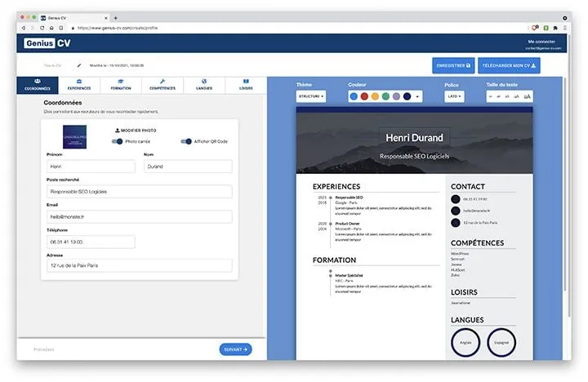Click the pencil icon to edit CV title
The width and height of the screenshot is (588, 382).
click(78, 65)
